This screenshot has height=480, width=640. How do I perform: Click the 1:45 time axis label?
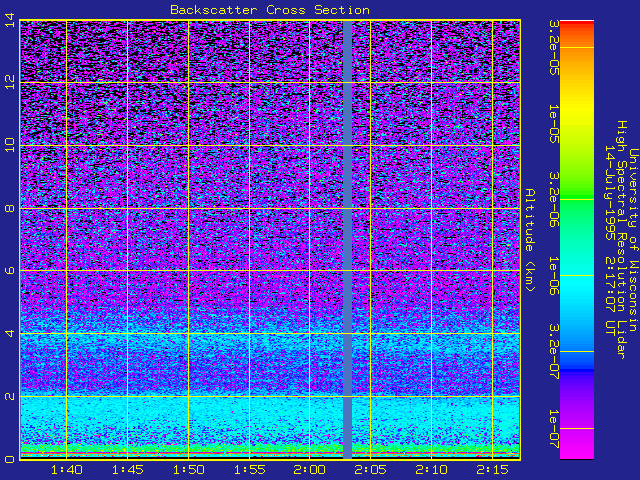click(x=128, y=470)
